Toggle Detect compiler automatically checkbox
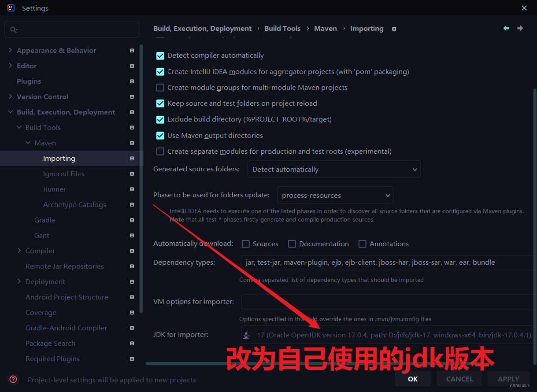This screenshot has width=537, height=392. pos(160,55)
